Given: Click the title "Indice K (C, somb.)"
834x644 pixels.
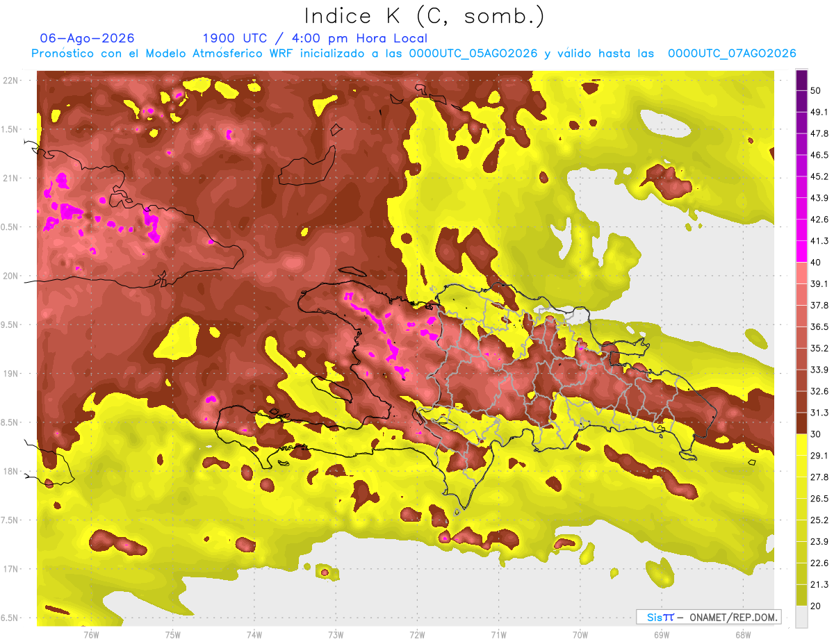Looking at the screenshot, I should coord(425,16).
